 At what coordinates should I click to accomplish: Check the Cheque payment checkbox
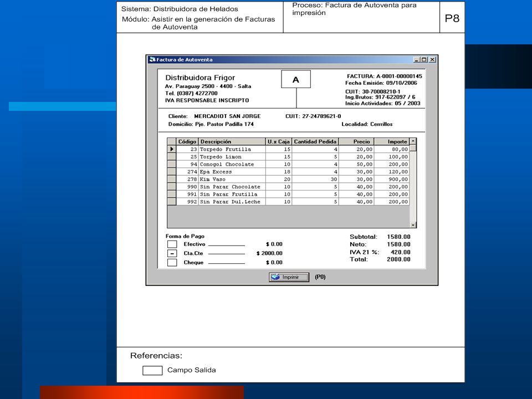[172, 263]
